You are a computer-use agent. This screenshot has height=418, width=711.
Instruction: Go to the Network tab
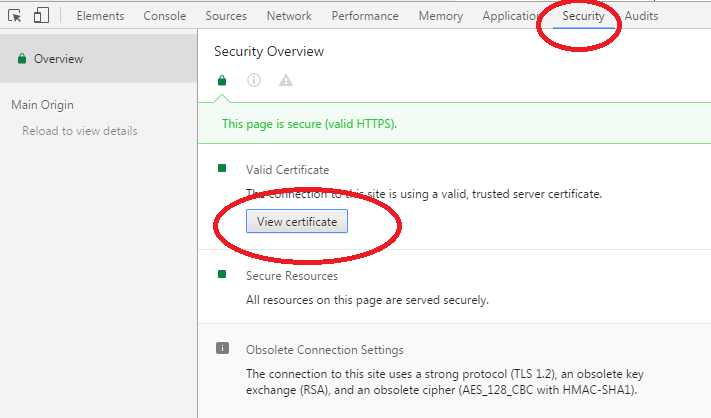coord(289,16)
